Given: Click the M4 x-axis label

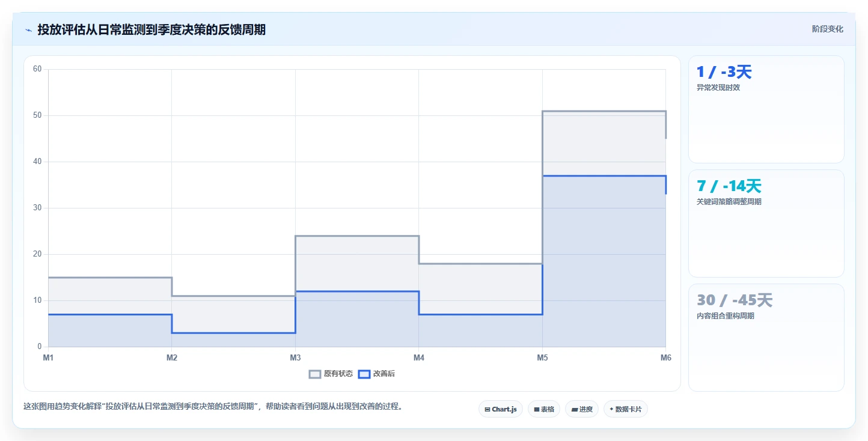Looking at the screenshot, I should (x=419, y=358).
